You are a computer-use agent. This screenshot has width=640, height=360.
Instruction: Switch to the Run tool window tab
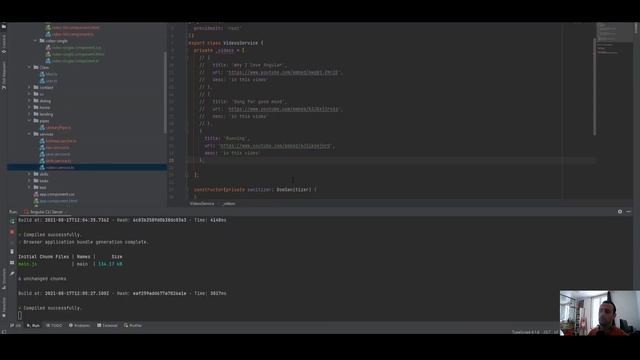[33, 325]
